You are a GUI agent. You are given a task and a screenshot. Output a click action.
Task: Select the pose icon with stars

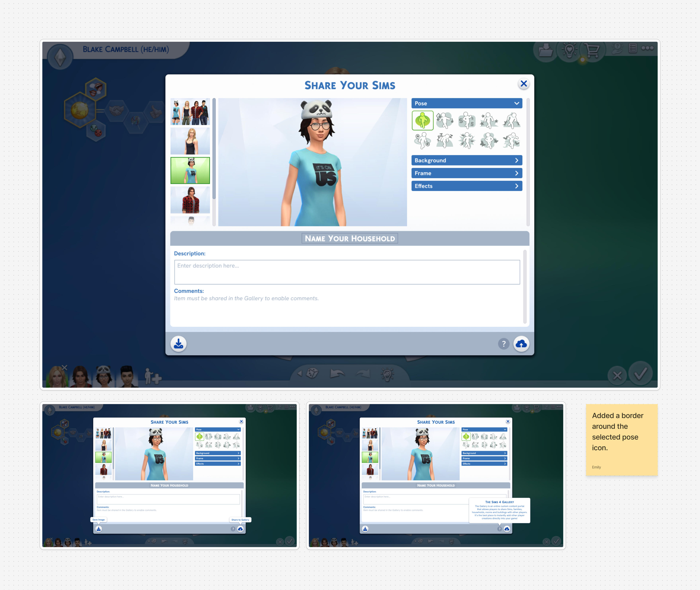coord(489,120)
